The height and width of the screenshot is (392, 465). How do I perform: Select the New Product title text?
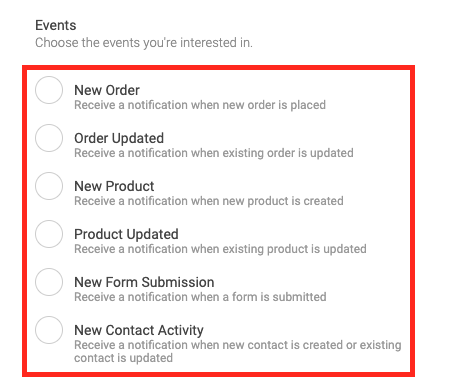[x=114, y=186]
